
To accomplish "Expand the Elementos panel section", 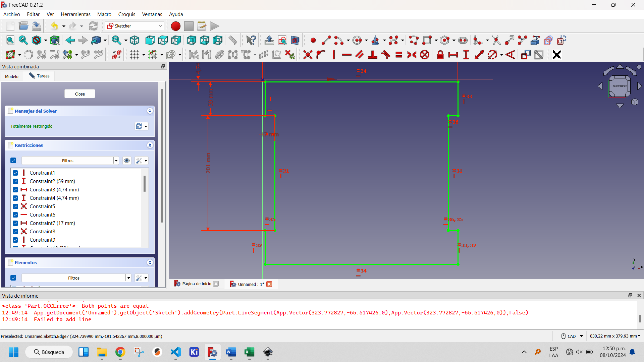I will 150,262.
